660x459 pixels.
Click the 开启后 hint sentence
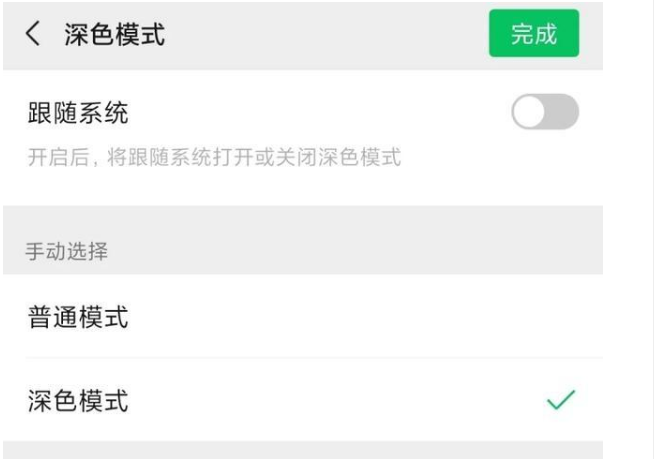click(x=213, y=158)
